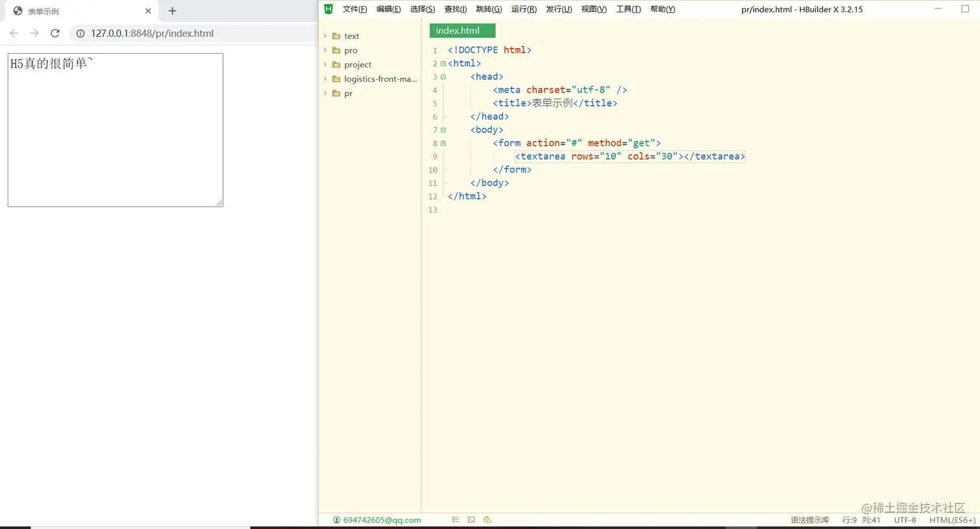
Task: Click the form action line in editor
Action: coord(577,143)
